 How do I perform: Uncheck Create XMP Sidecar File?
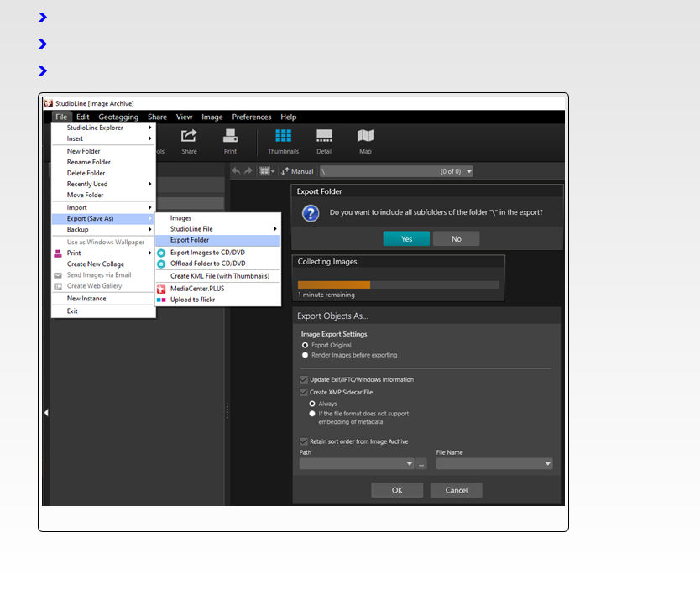304,393
